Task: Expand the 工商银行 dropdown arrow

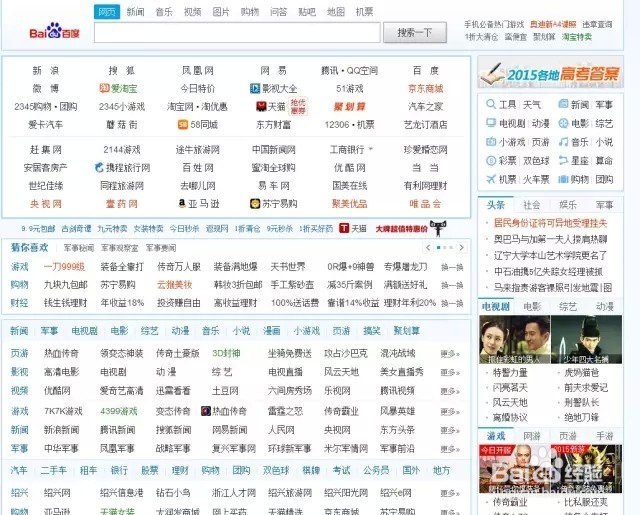Action: coord(371,149)
